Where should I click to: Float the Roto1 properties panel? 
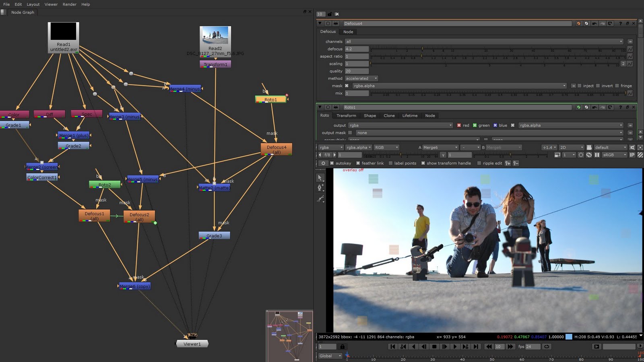(627, 107)
